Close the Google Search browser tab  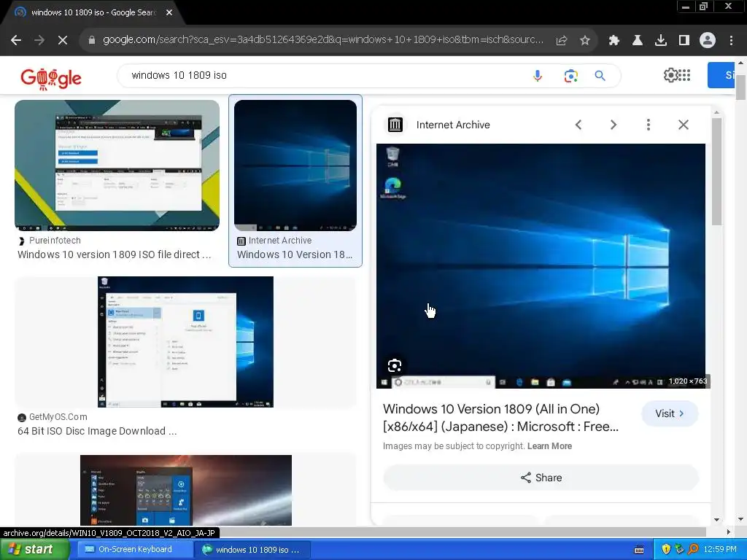pos(169,12)
